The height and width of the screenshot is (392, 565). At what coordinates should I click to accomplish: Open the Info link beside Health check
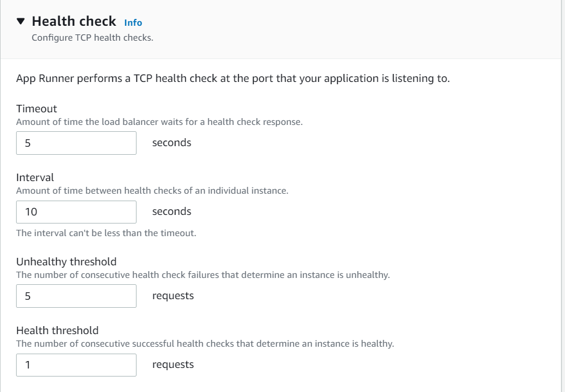pyautogui.click(x=133, y=23)
